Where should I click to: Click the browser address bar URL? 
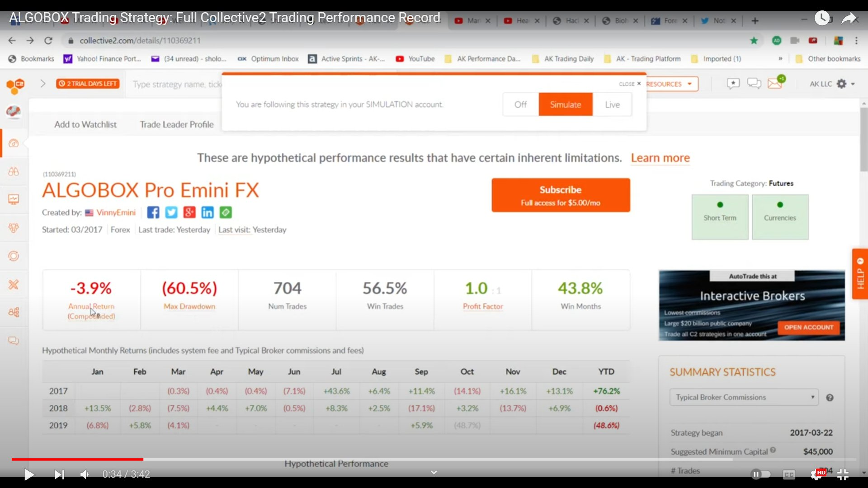coord(140,41)
